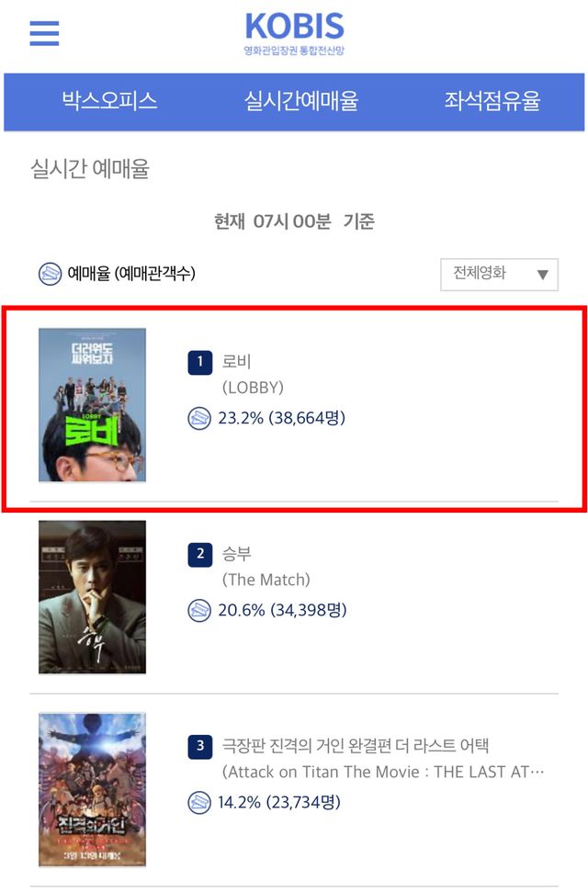The width and height of the screenshot is (588, 892).
Task: Click the KOBIS logo
Action: (x=294, y=34)
